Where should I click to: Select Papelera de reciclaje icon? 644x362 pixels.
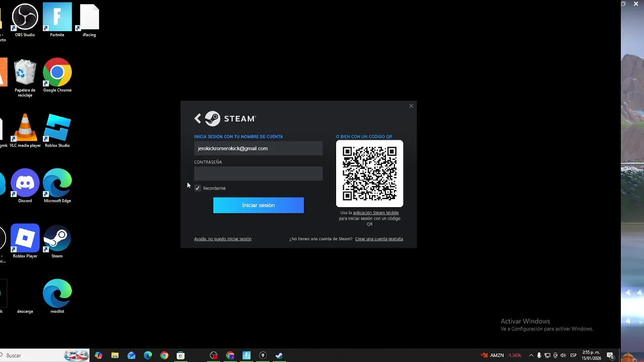(25, 78)
